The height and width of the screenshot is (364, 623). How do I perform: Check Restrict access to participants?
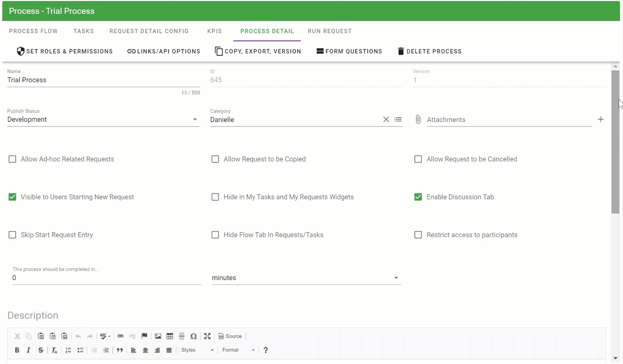(x=418, y=235)
